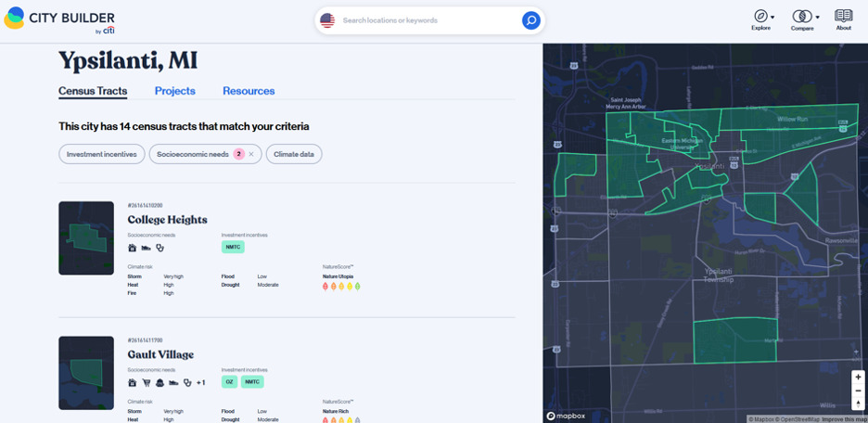Image resolution: width=868 pixels, height=423 pixels.
Task: Click the OpenStreetMap attribution link
Action: point(798,419)
